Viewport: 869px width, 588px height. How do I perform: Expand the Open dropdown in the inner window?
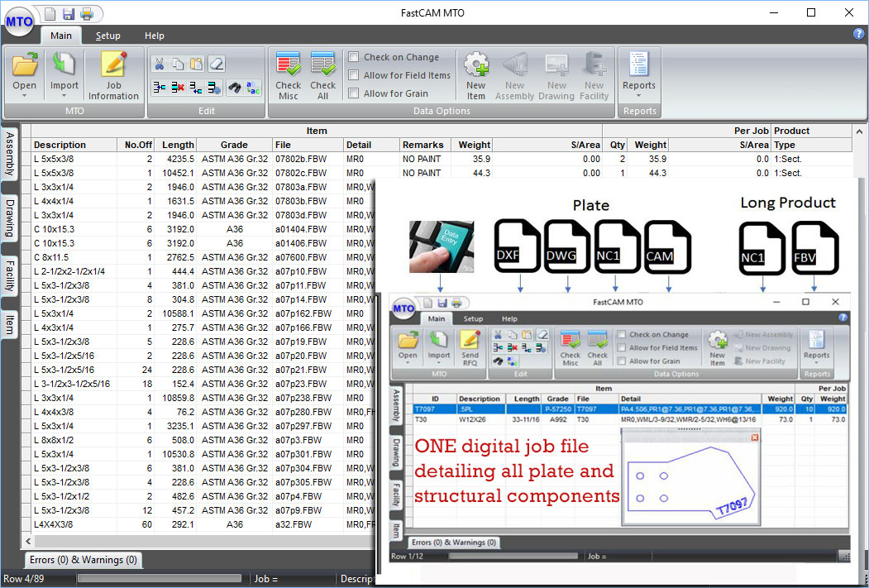pyautogui.click(x=408, y=364)
